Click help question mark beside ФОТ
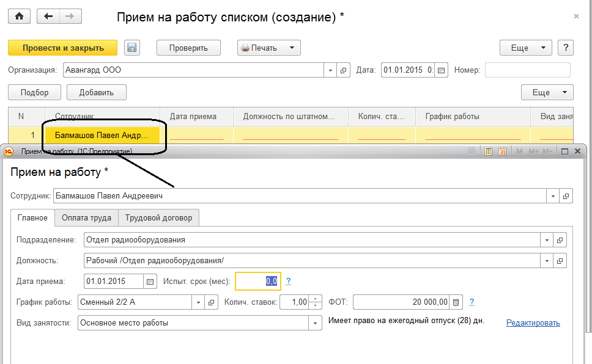This screenshot has width=592, height=364. tap(472, 302)
